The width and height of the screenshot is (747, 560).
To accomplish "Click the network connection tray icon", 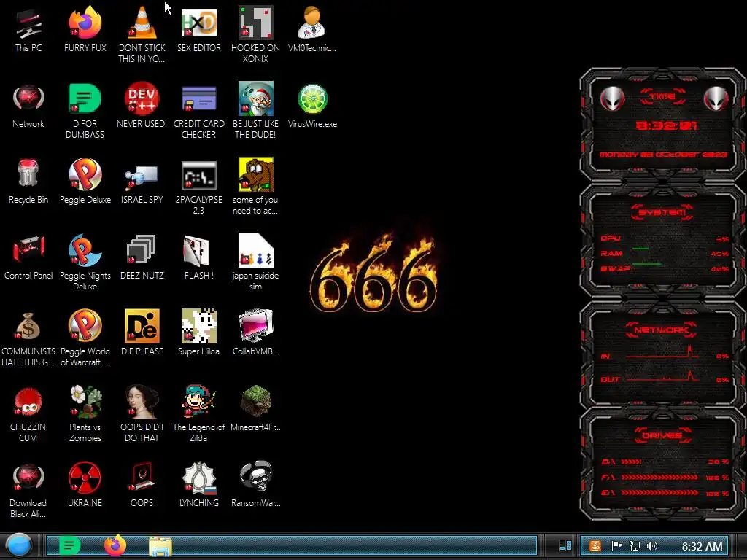I will pos(634,545).
